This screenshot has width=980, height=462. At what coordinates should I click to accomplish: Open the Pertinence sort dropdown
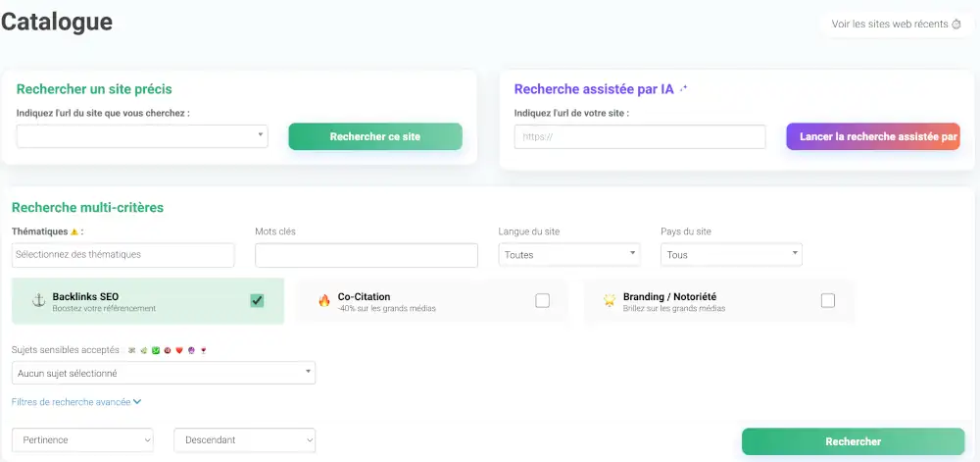[82, 440]
